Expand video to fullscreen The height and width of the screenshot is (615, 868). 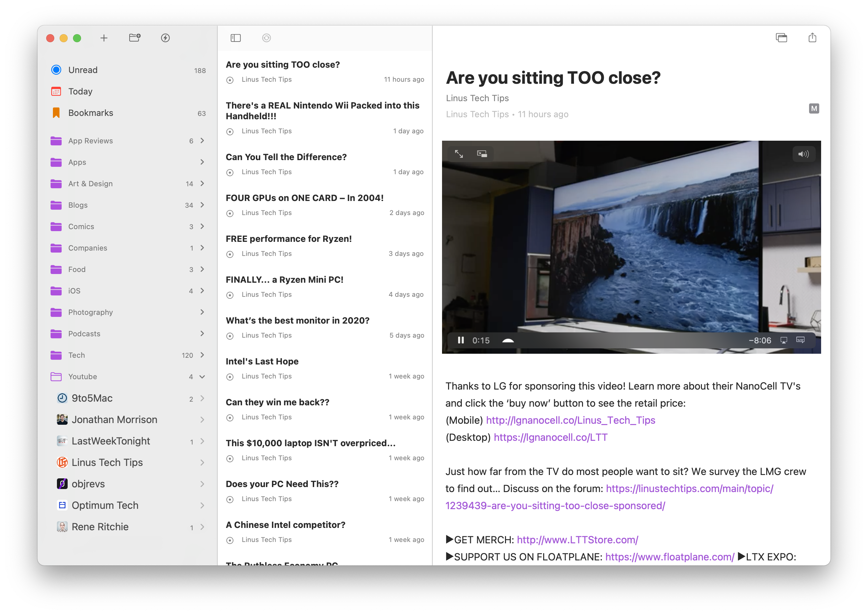pyautogui.click(x=459, y=154)
